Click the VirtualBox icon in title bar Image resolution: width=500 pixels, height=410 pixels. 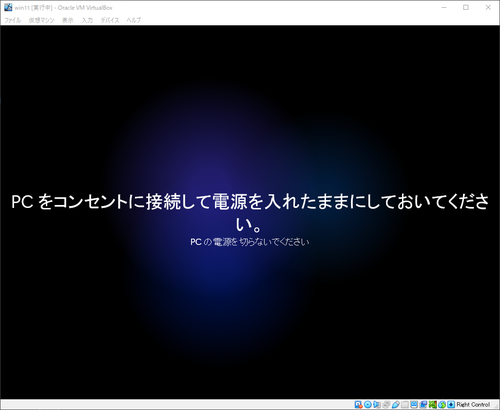8,7
